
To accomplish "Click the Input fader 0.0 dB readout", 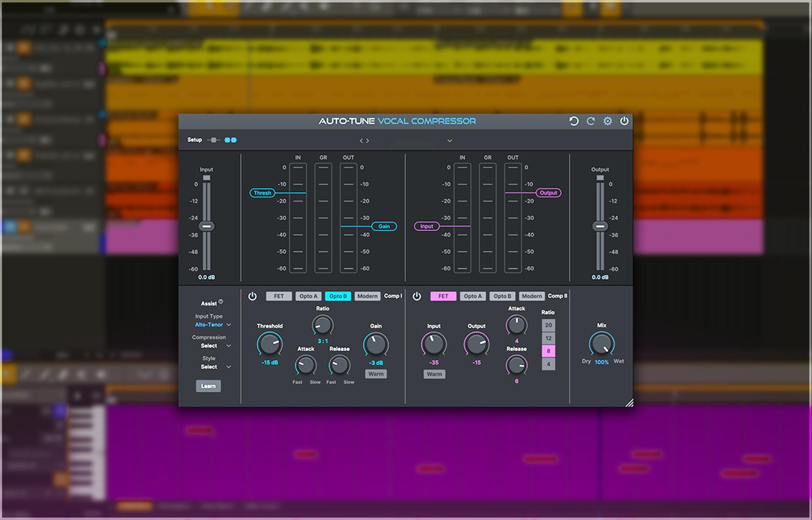I will click(x=206, y=277).
